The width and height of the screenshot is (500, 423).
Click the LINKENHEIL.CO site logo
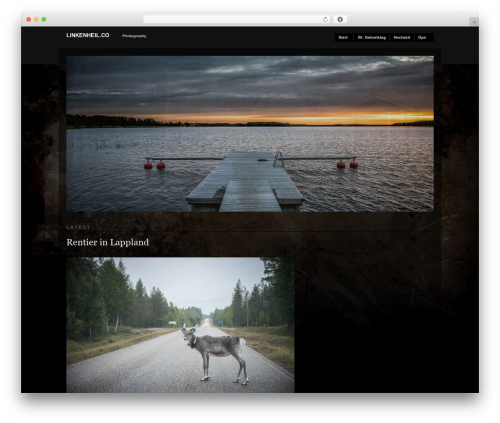pos(88,35)
